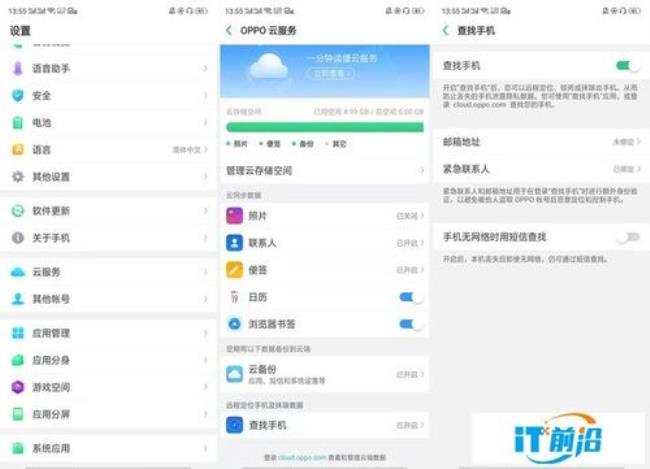Viewport: 650px width, 469px height.
Task: Tap the 其他设置 gear icon
Action: 18,177
